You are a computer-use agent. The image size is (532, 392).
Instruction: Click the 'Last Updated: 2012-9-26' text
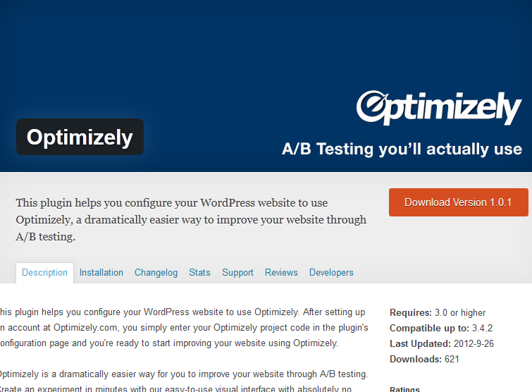(441, 343)
